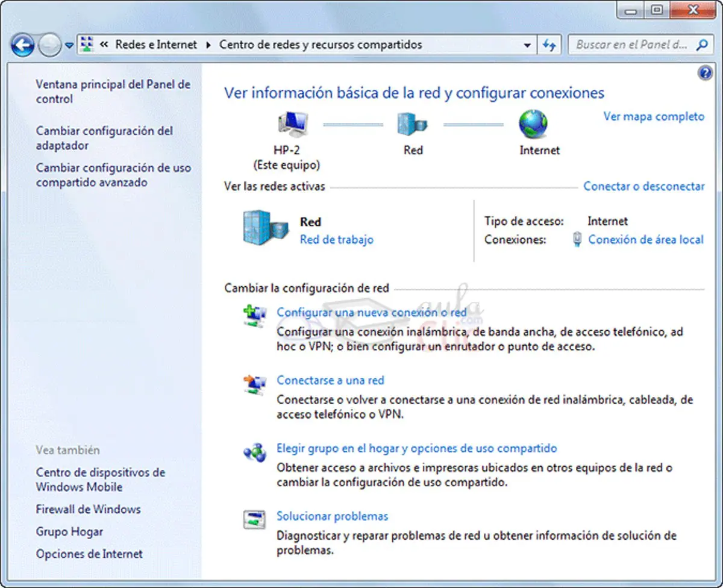723x588 pixels.
Task: Click the Internet globe icon
Action: tap(533, 125)
